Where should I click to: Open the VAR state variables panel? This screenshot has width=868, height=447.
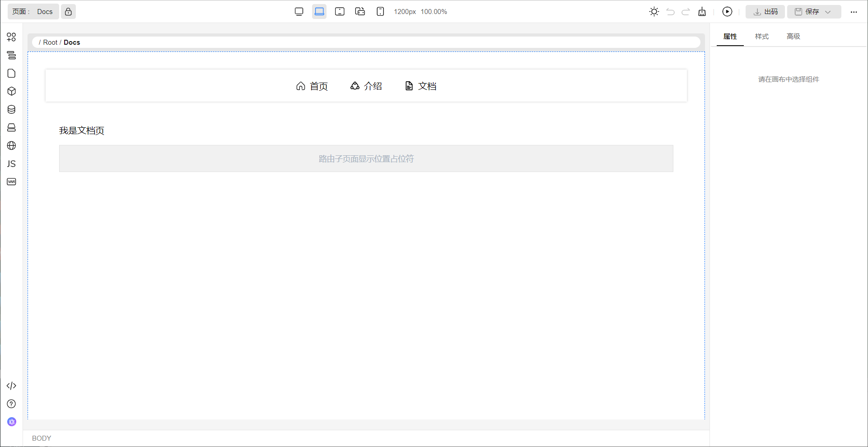[11, 182]
